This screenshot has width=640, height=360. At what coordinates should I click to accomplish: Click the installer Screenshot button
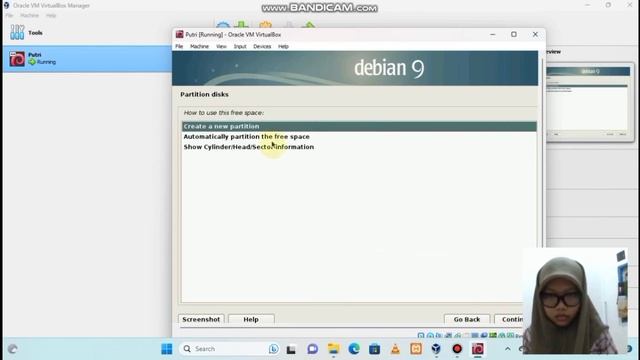click(201, 319)
